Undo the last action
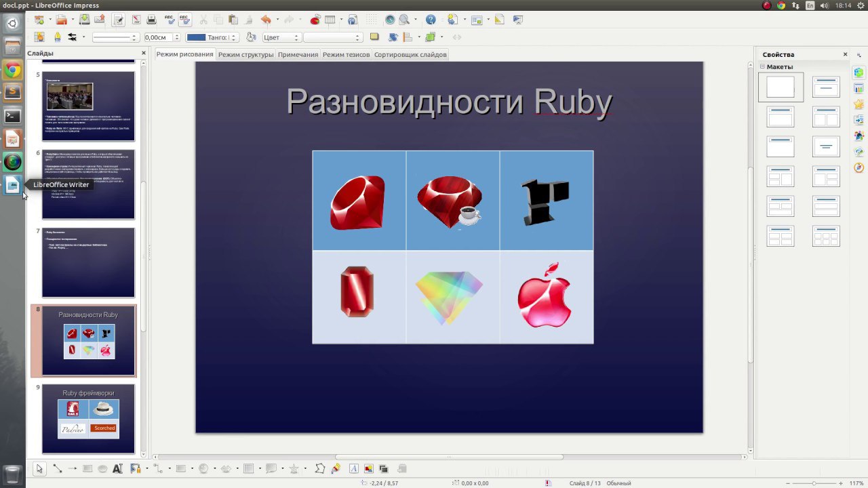The width and height of the screenshot is (868, 488). (x=266, y=20)
